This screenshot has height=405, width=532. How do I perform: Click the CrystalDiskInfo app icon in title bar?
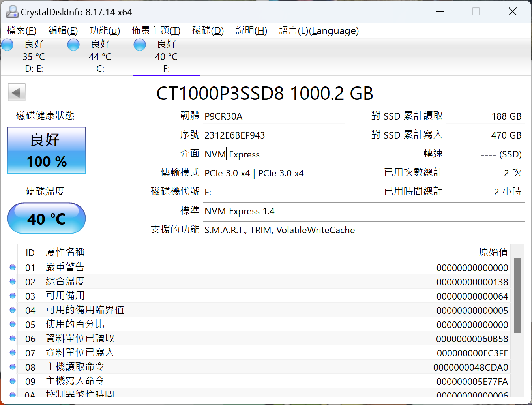click(x=12, y=12)
